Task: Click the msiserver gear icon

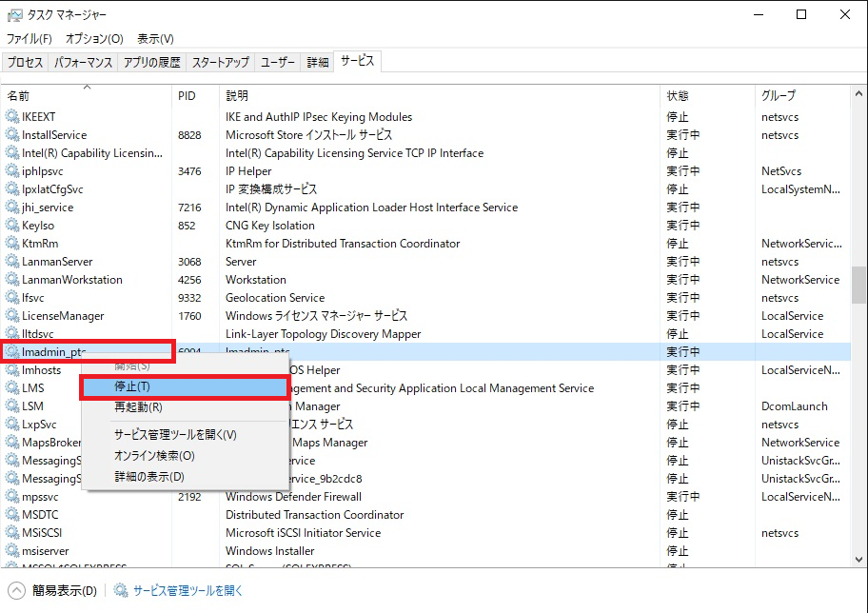Action: coord(12,550)
